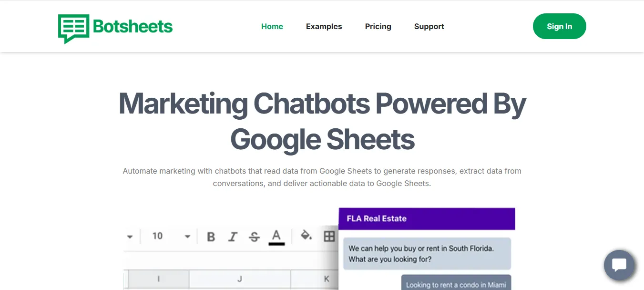Select column J header in spreadsheet image
Screen dimensions: 644x290
coord(240,279)
